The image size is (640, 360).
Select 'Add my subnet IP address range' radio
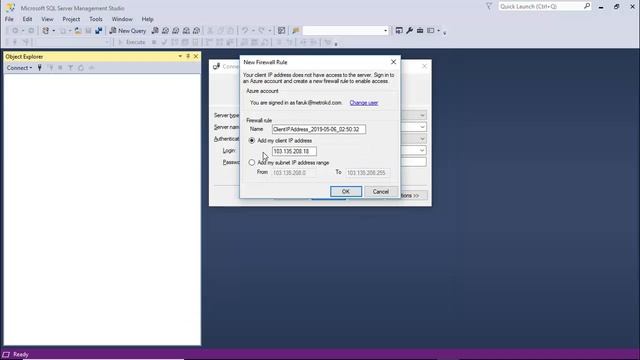251,162
